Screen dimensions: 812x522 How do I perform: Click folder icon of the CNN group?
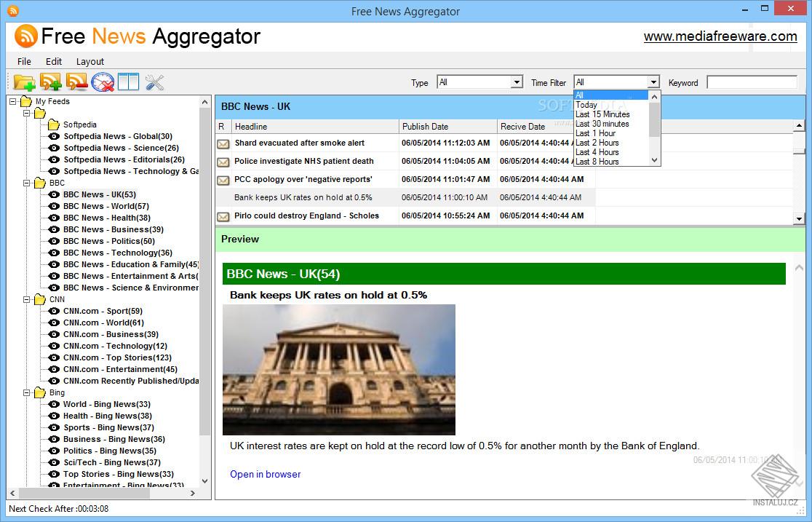tap(40, 300)
